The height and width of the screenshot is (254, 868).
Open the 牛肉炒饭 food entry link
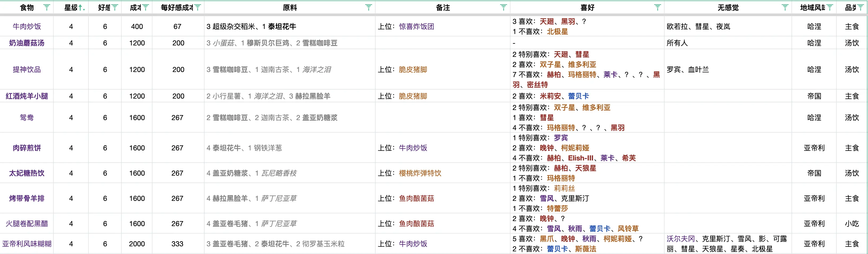(27, 26)
